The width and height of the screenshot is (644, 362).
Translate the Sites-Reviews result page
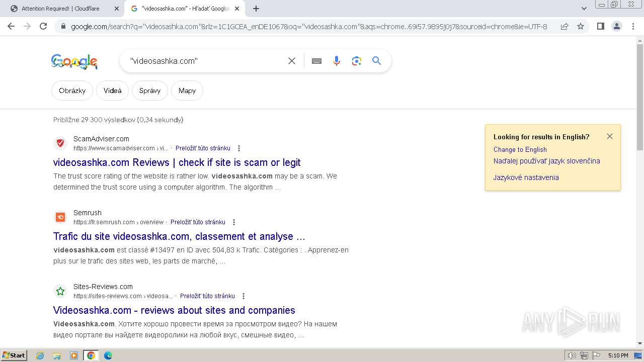pos(207,296)
